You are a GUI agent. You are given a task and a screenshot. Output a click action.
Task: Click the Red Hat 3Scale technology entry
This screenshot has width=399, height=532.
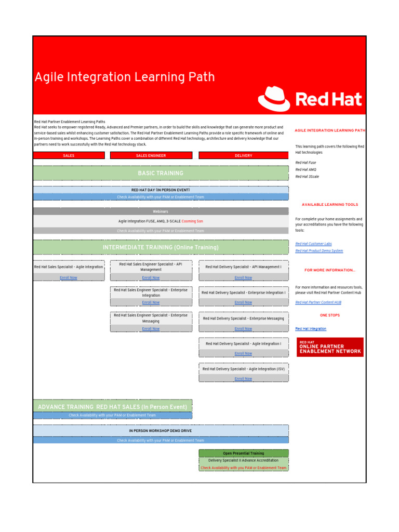[307, 177]
